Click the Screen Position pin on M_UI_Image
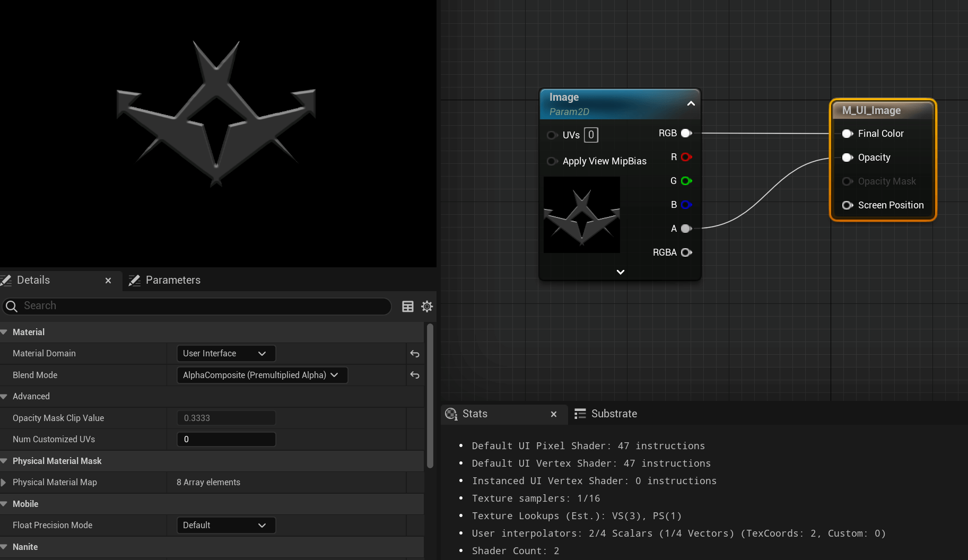Screen dimensions: 968x560 point(847,205)
